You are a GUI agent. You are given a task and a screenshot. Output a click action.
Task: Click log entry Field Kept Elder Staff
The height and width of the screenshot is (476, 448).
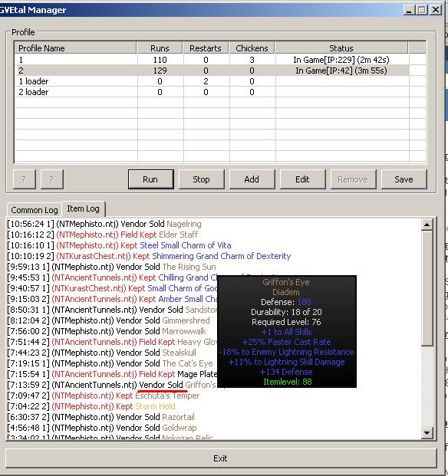[103, 235]
